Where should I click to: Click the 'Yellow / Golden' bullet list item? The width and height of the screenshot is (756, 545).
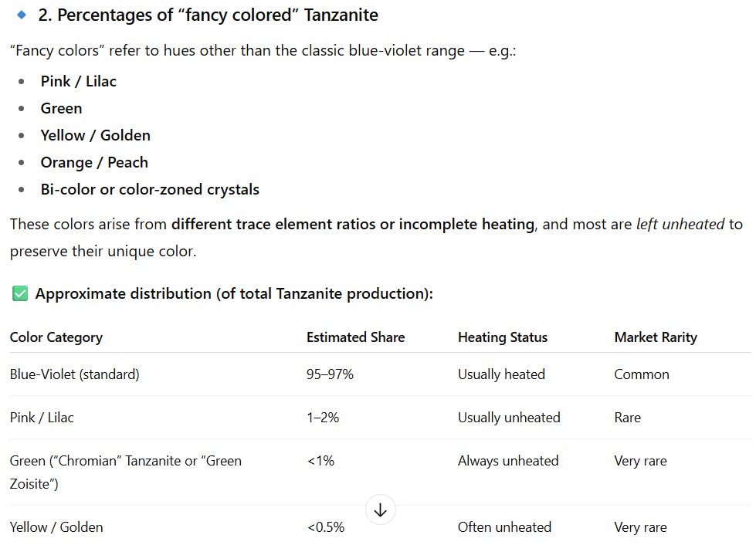96,135
